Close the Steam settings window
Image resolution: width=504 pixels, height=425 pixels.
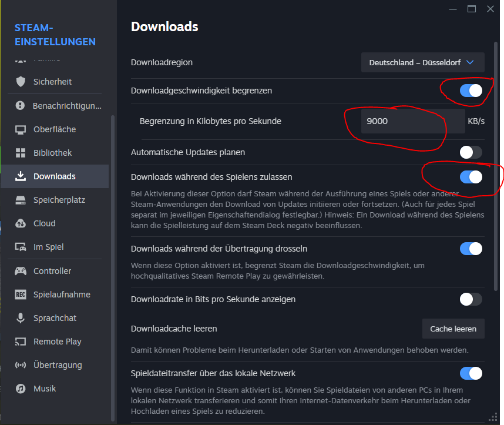coord(490,9)
